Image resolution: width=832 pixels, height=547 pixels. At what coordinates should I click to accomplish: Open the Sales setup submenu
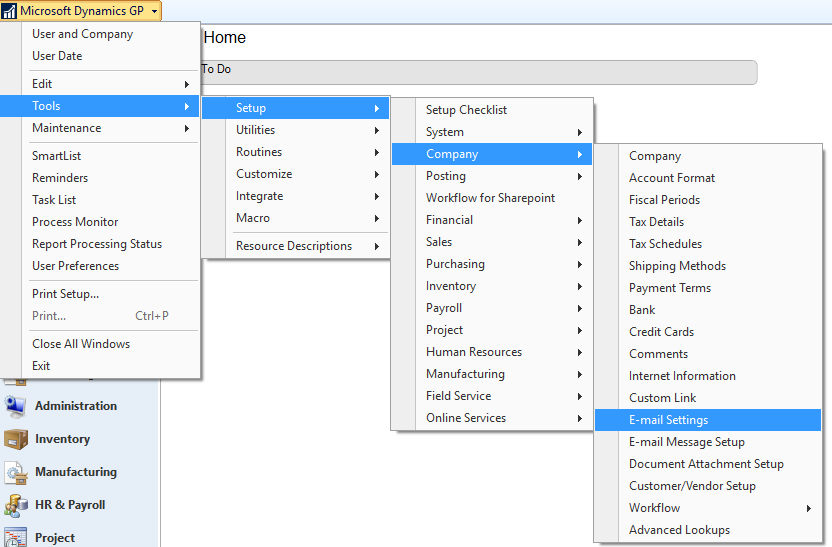[492, 242]
